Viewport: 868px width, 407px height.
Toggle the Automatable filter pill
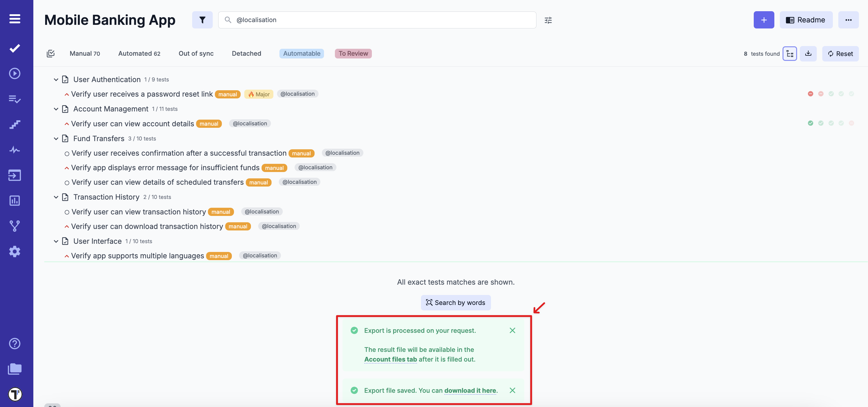coord(302,53)
